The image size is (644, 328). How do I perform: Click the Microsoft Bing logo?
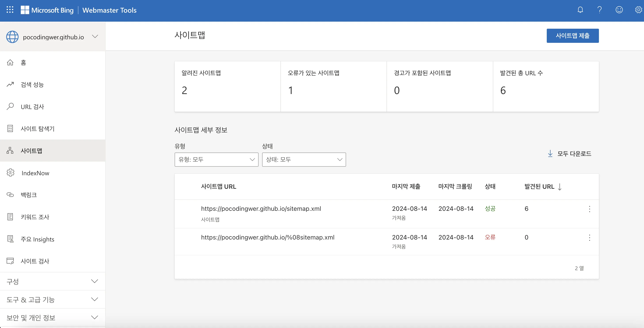click(x=47, y=10)
